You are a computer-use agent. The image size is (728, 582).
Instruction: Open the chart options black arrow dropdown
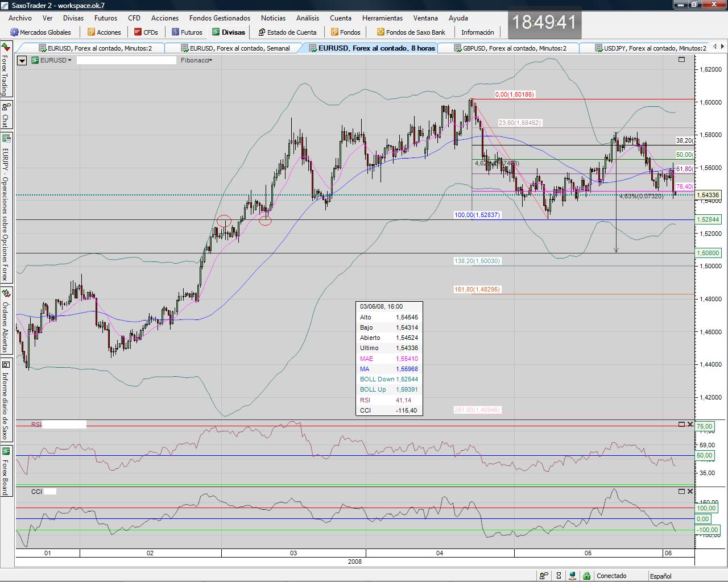(x=22, y=60)
